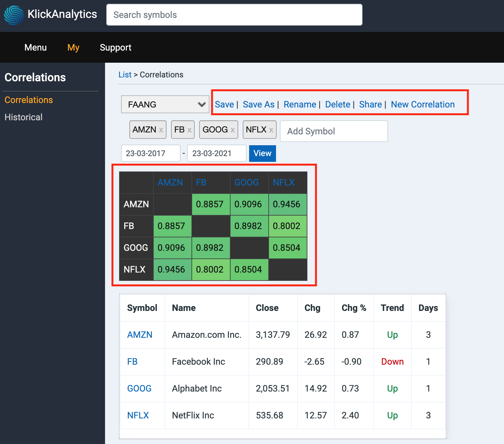This screenshot has width=504, height=444.
Task: Click the close price 3,137.79
Action: [x=273, y=335]
